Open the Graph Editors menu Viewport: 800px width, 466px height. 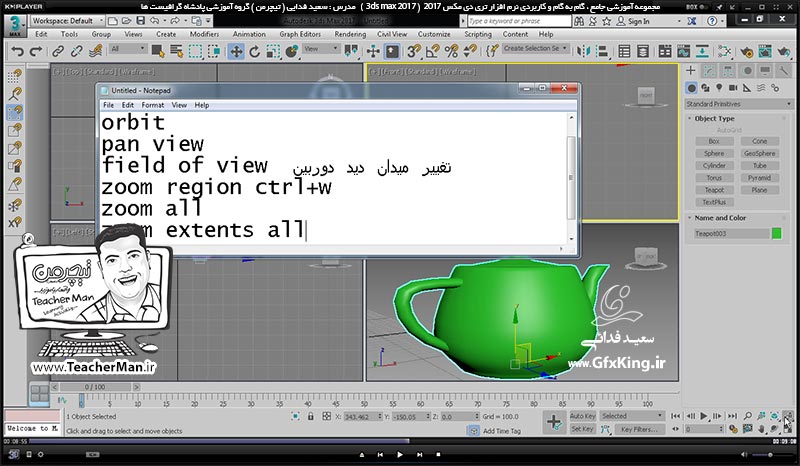300,34
